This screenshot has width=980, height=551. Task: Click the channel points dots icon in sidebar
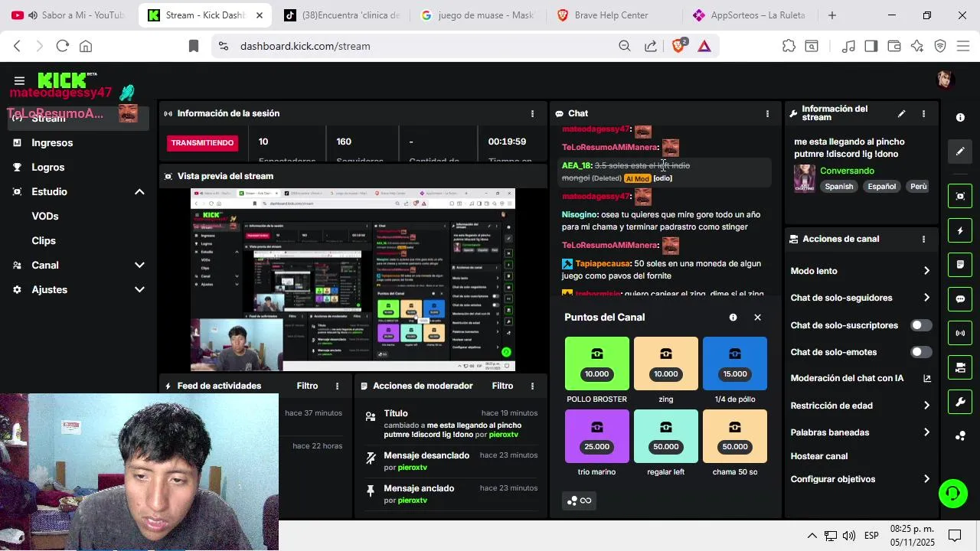(960, 436)
